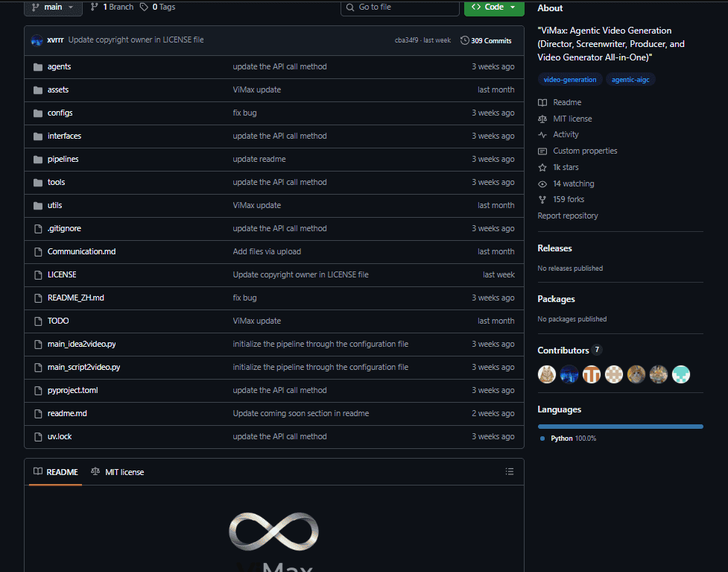Click the Activity pulse icon
728x572 pixels.
(542, 135)
